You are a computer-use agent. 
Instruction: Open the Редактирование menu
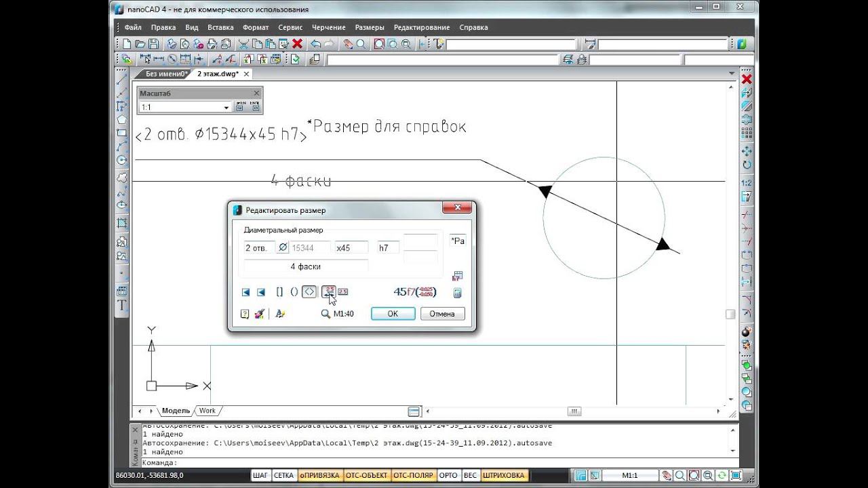(422, 28)
